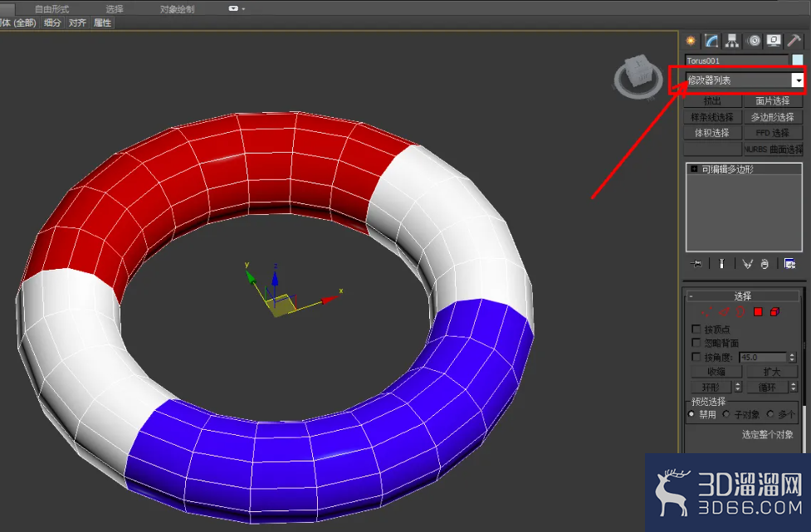
Task: Click the 体积选择 modifier button
Action: [x=713, y=133]
